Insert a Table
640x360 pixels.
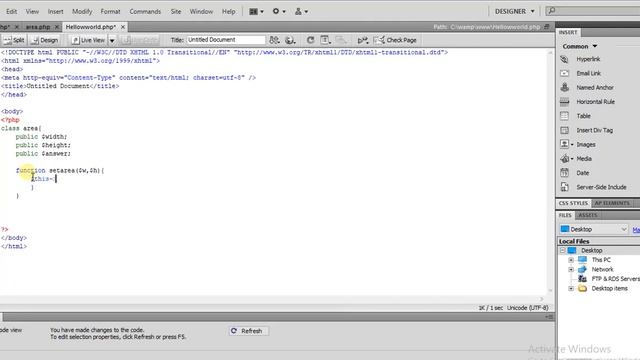click(583, 116)
